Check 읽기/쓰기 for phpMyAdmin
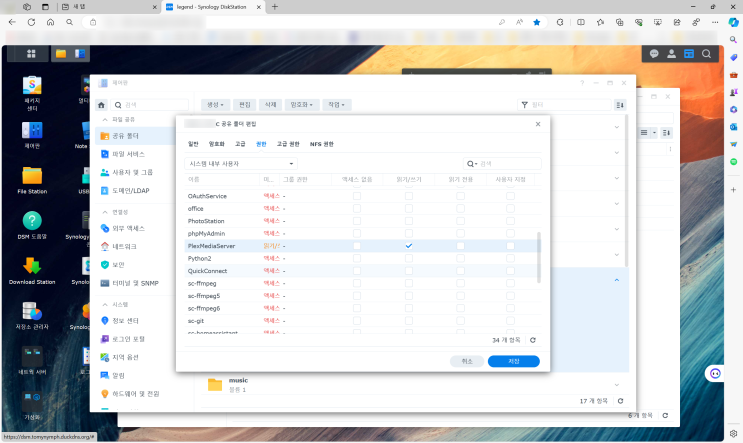This screenshot has height=443, width=743. [x=408, y=233]
